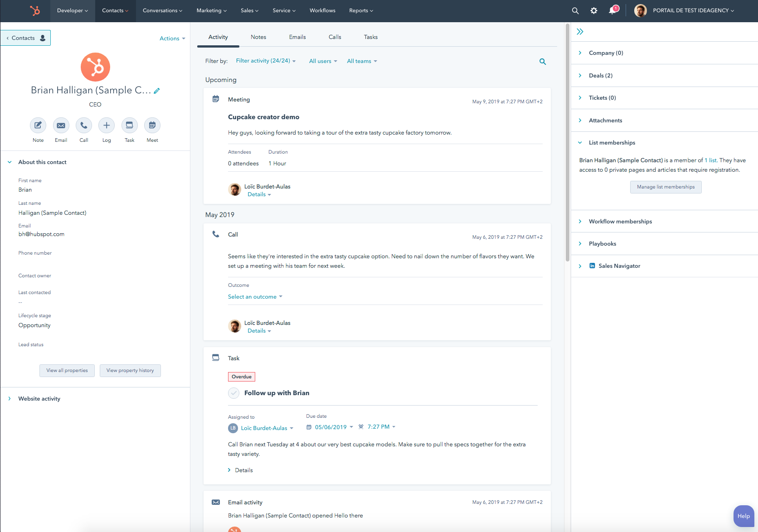Expand the Tickets (0) section
Image resolution: width=758 pixels, height=532 pixels.
pyautogui.click(x=598, y=98)
